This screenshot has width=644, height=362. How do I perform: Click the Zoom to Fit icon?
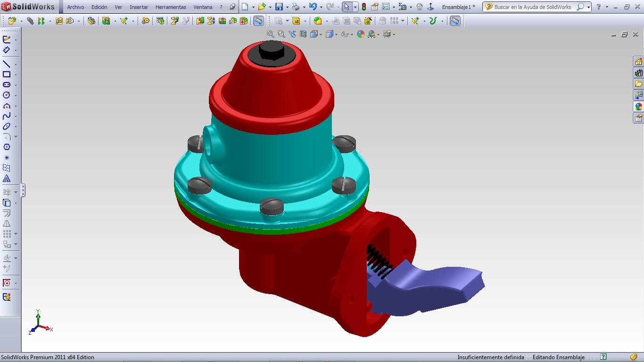pyautogui.click(x=271, y=34)
